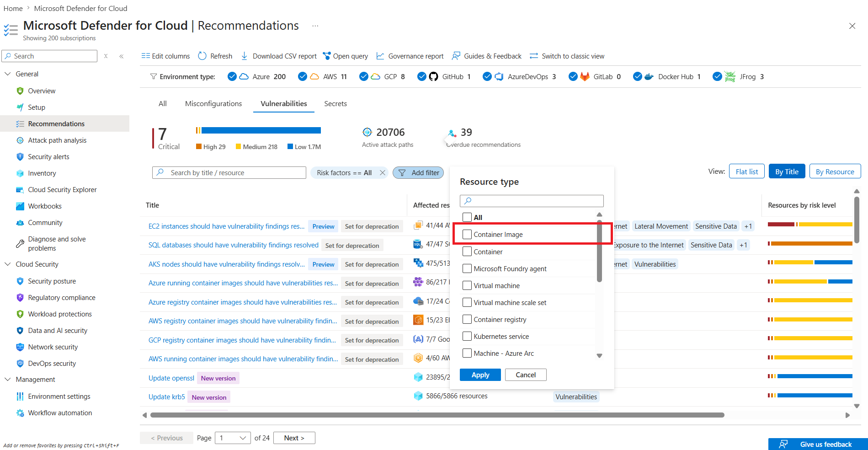
Task: Open the page number dropdown
Action: [233, 438]
